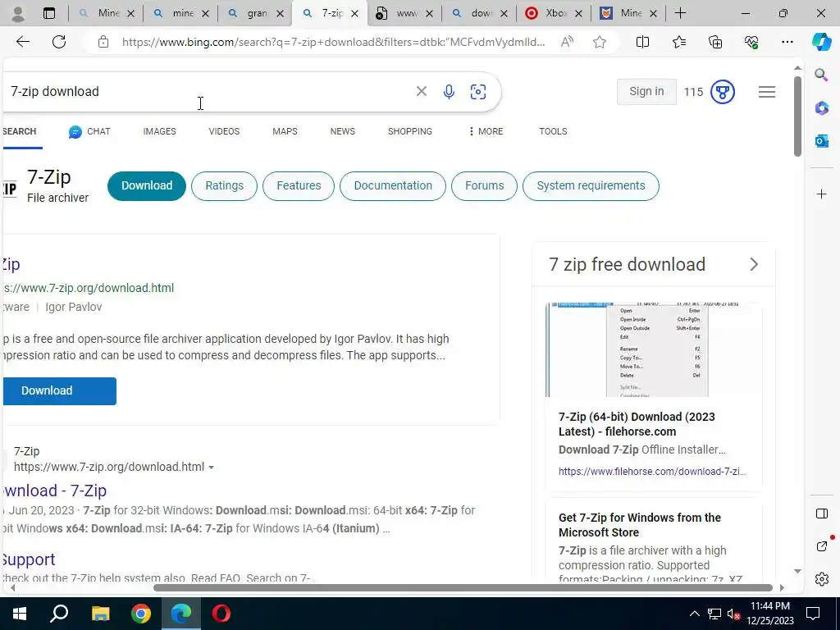
Task: Open the SHOPPING search tab
Action: pyautogui.click(x=410, y=132)
